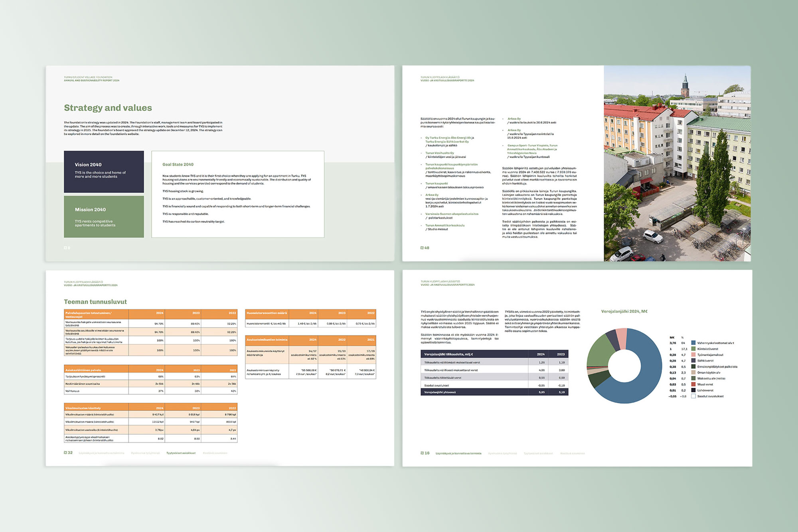Viewport: 798px width, 532px height.
Task: Click the Goal State 2040 heading
Action: pyautogui.click(x=178, y=164)
